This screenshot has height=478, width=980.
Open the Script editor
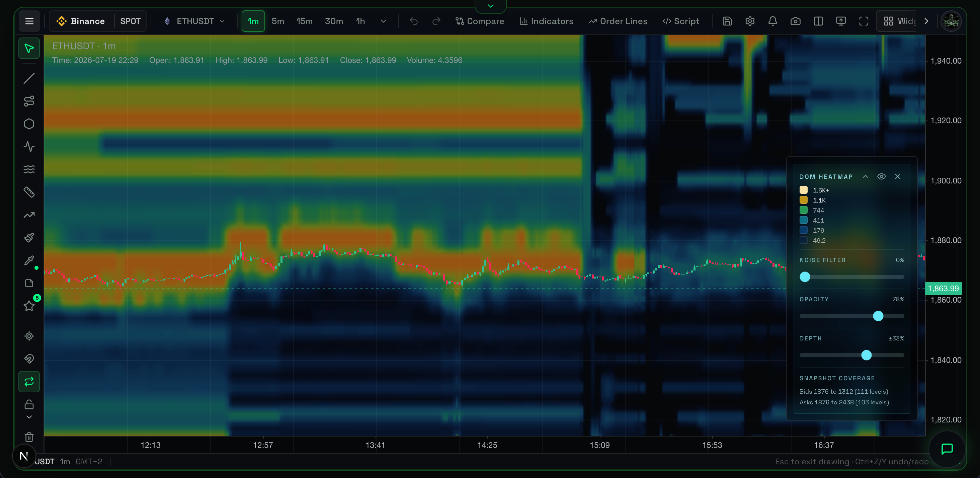point(681,21)
